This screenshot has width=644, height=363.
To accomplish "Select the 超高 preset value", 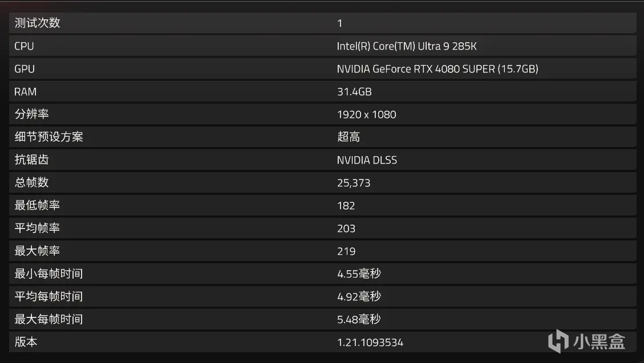I will coord(349,137).
